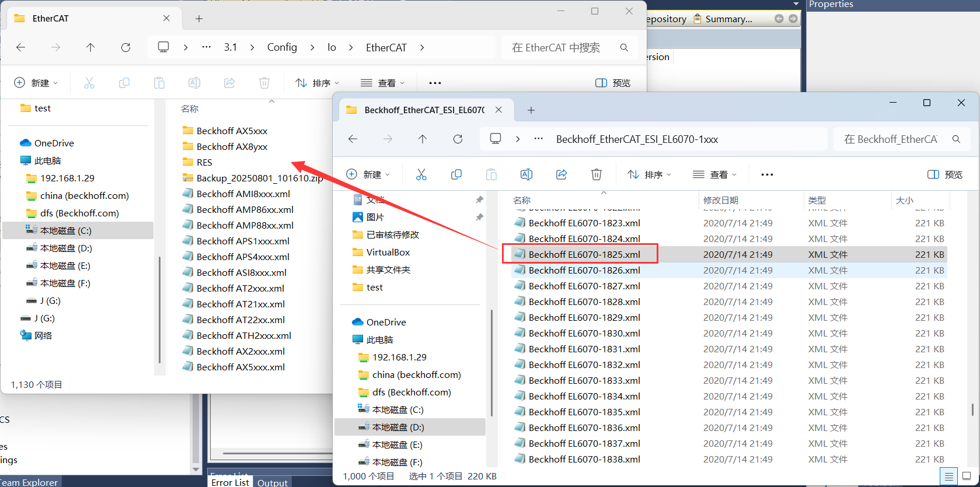Open 排序 sort dropdown in Beckhoff_EtherCAT_ESI window
This screenshot has width=980, height=487.
650,174
